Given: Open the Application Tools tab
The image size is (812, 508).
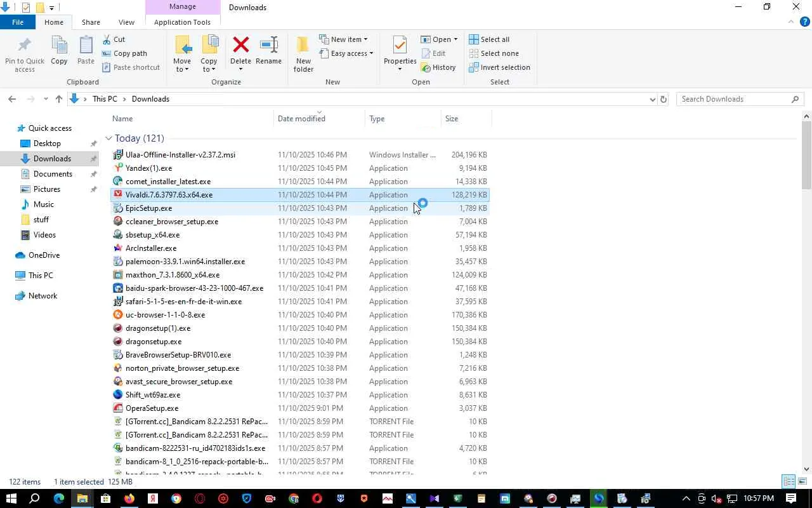Looking at the screenshot, I should coord(182,22).
